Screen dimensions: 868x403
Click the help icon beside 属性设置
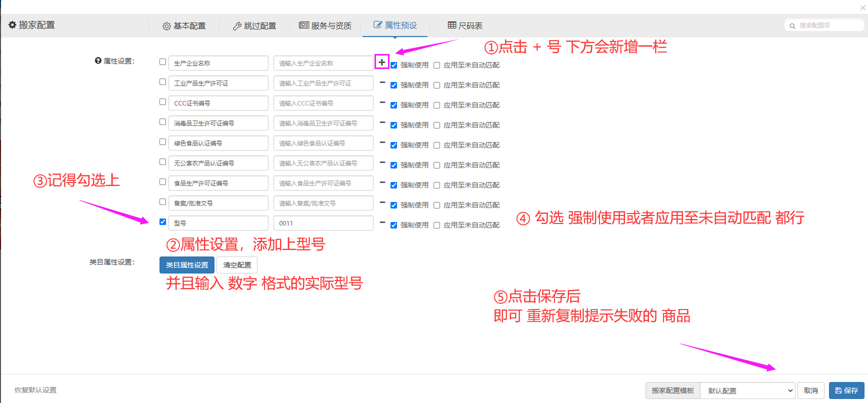(98, 60)
